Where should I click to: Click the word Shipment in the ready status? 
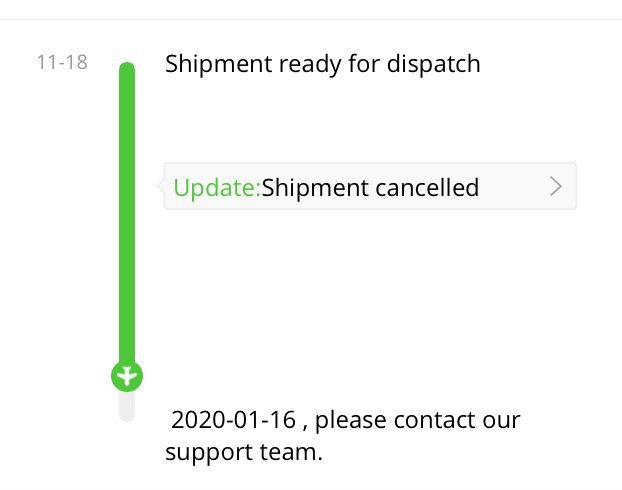click(x=217, y=64)
